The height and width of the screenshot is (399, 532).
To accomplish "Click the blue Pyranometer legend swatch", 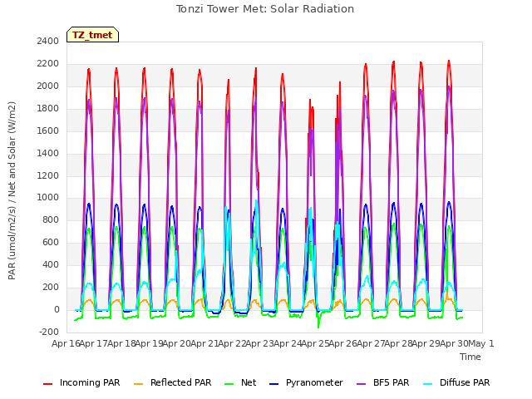I will click(273, 384).
